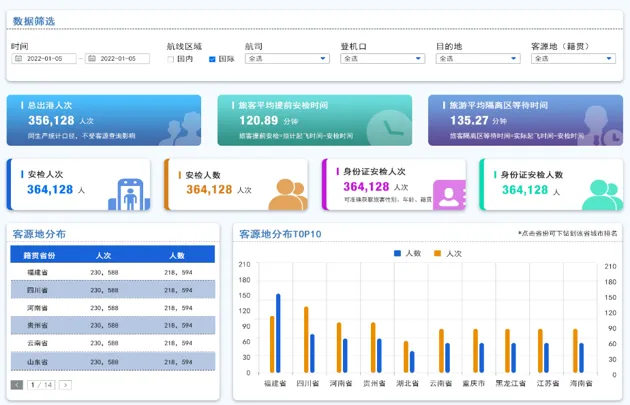The height and width of the screenshot is (405, 630).
Task: Select the 山东省 table row
Action: coord(112,362)
